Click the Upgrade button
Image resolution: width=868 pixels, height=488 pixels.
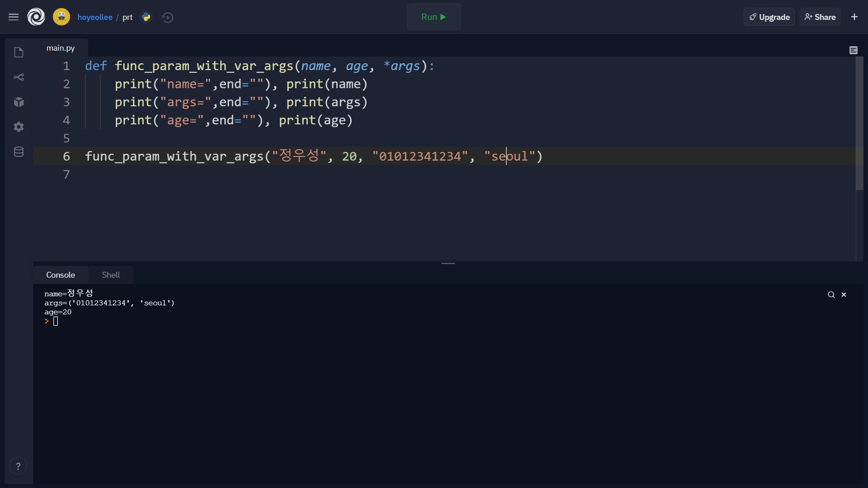tap(769, 17)
